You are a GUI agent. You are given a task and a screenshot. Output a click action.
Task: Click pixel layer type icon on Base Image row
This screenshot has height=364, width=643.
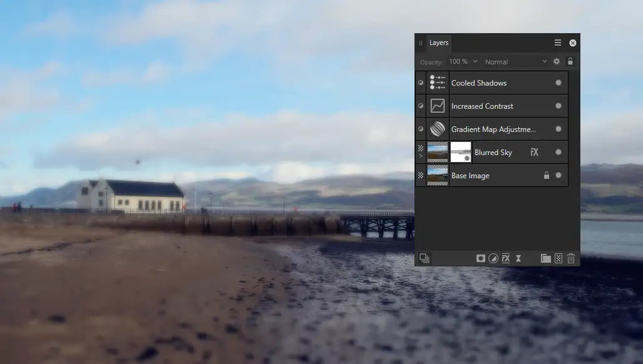click(x=421, y=175)
